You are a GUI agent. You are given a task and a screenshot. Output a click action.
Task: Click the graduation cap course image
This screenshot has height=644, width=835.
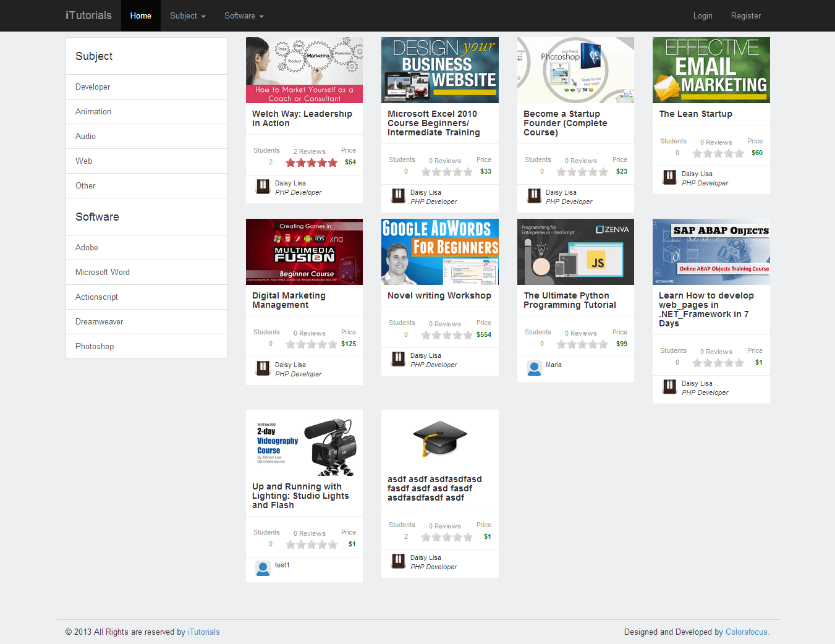pyautogui.click(x=440, y=439)
